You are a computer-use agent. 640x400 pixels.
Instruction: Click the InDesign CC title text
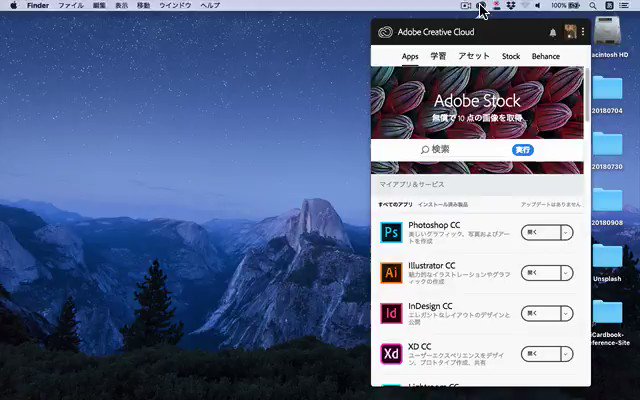coord(430,306)
